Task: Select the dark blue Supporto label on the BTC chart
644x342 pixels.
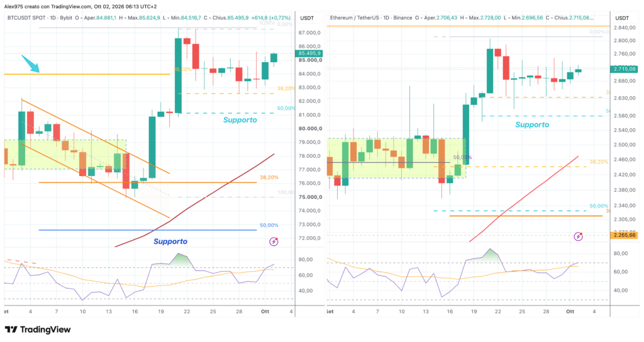Action: pyautogui.click(x=170, y=241)
